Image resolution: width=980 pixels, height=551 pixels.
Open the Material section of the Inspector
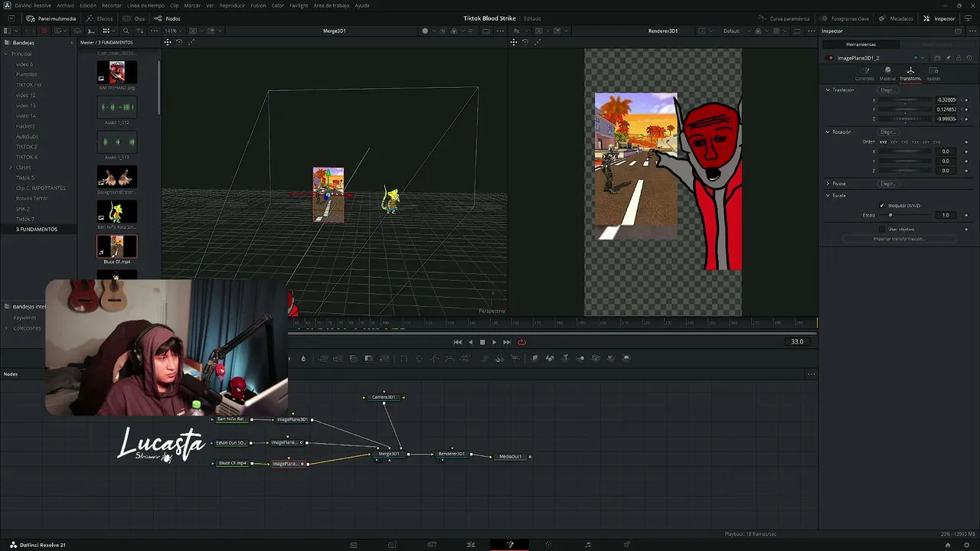(x=887, y=73)
